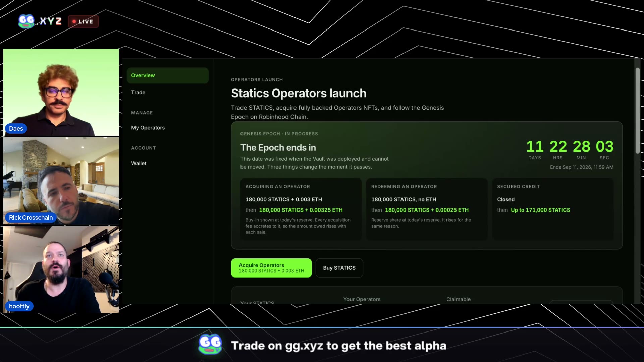Click the ACCOUNT section header
644x362 pixels.
143,148
